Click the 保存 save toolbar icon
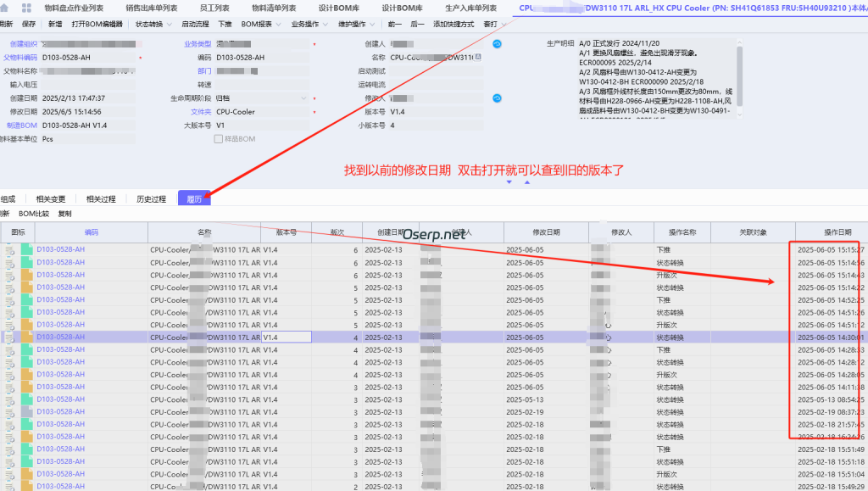Screen dimensions: 868x491 31,24
